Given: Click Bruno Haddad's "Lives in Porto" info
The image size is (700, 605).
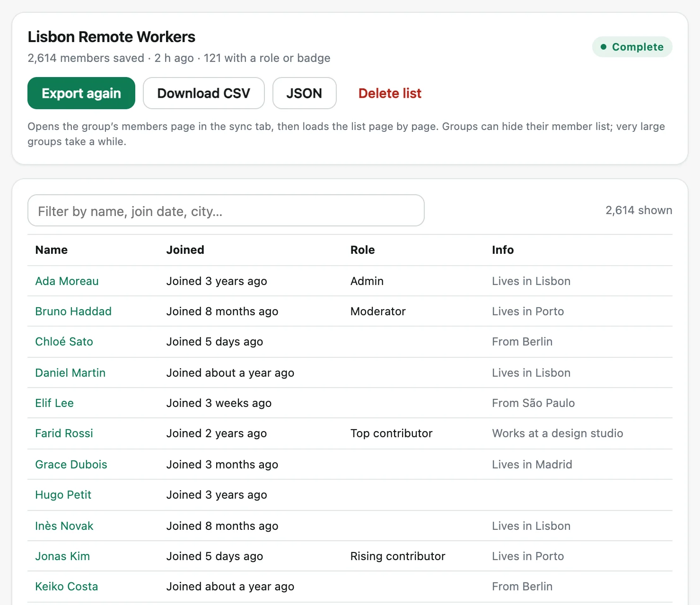Looking at the screenshot, I should click(x=528, y=311).
